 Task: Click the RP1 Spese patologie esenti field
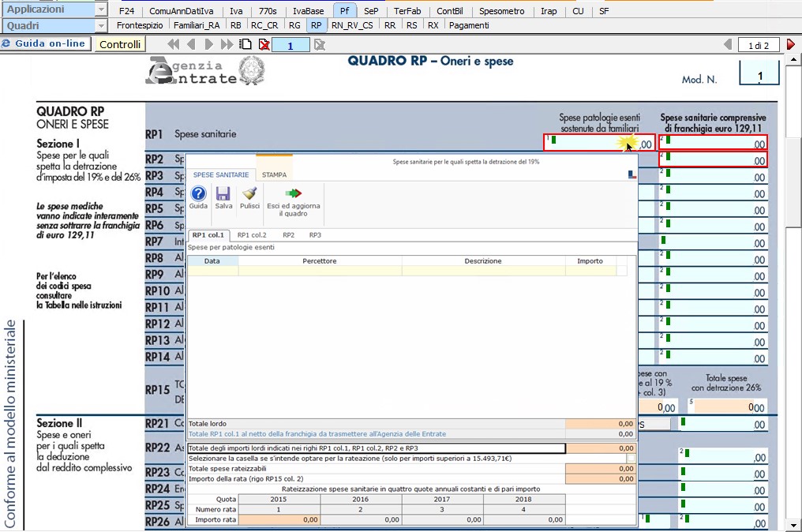(x=599, y=143)
